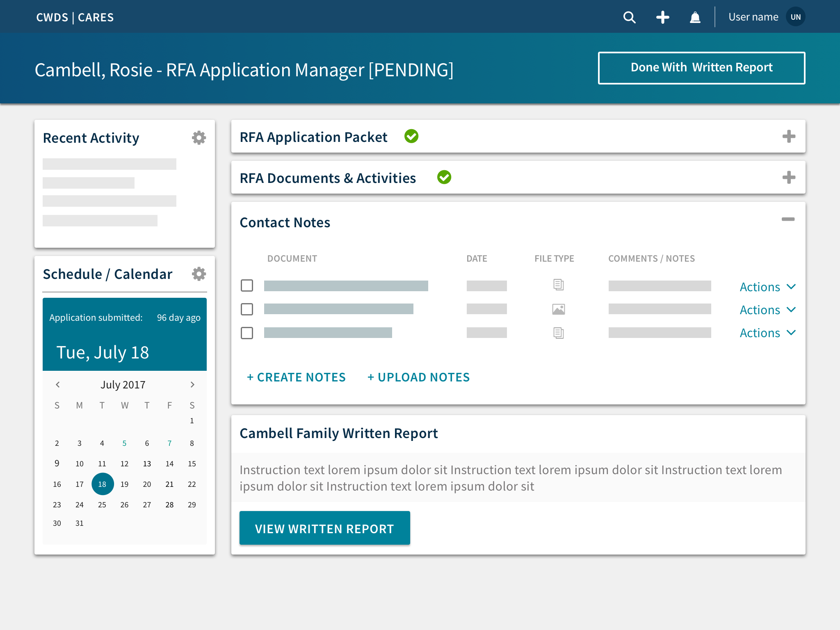Screen dimensions: 840x630
Task: Click the plus icon in top navigation
Action: tap(662, 17)
